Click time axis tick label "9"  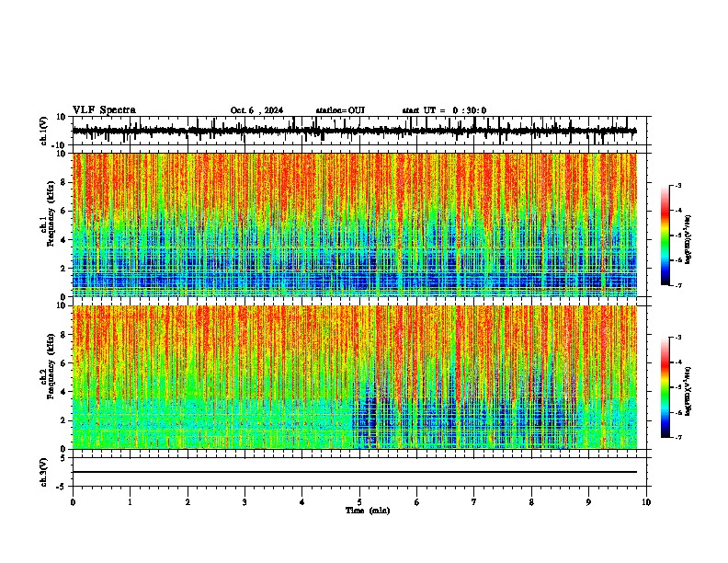588,502
